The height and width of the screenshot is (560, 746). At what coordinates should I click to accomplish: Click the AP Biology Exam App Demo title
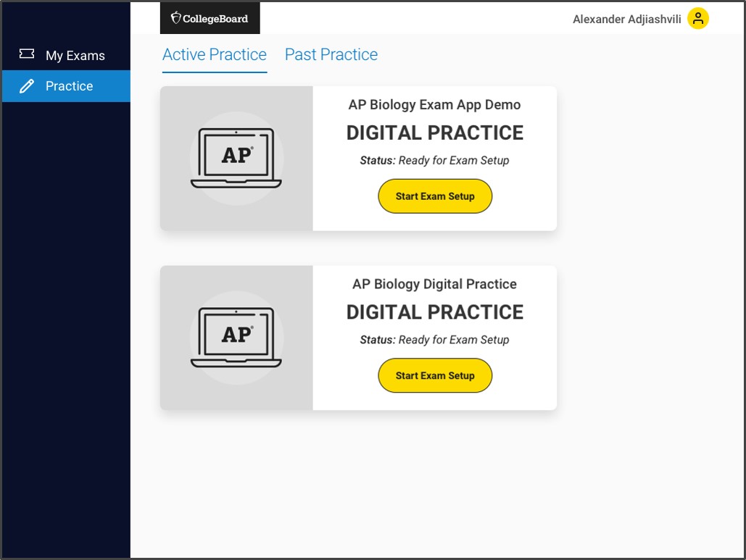pos(434,104)
